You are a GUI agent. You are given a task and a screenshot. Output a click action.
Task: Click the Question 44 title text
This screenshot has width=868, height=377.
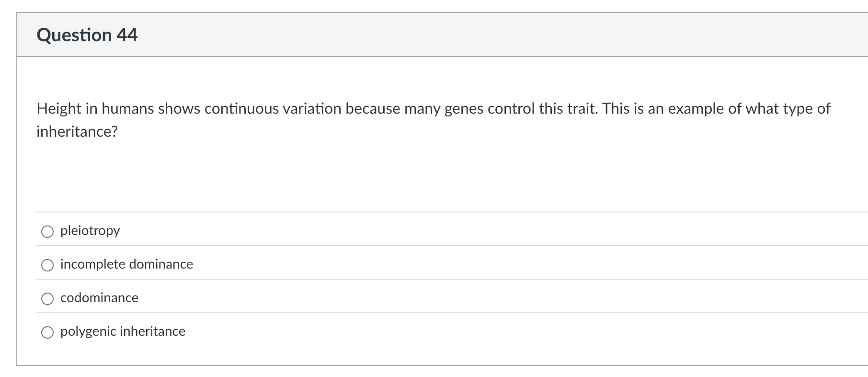pyautogui.click(x=88, y=34)
